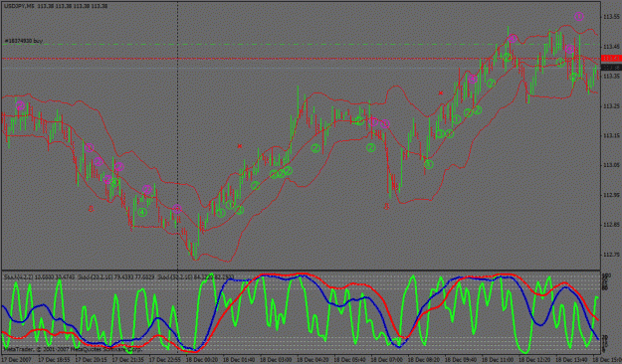The width and height of the screenshot is (622, 364).
Task: Click the 18 Dec 01:40 time label
Action: [238, 360]
